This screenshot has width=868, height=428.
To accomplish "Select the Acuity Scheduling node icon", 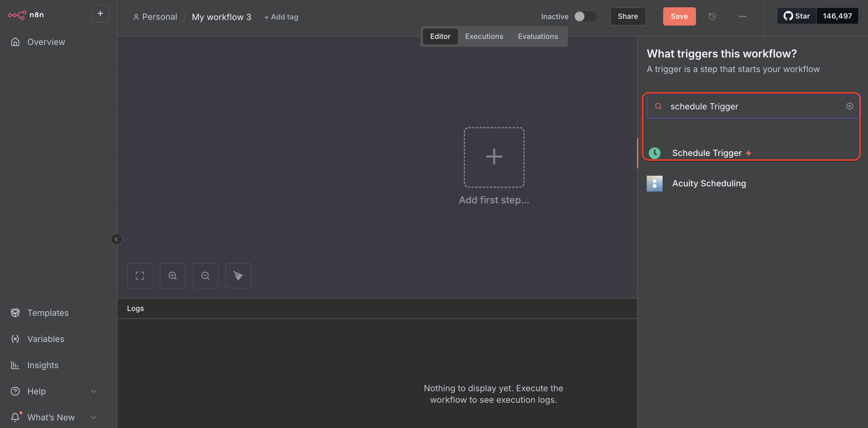I will [654, 183].
